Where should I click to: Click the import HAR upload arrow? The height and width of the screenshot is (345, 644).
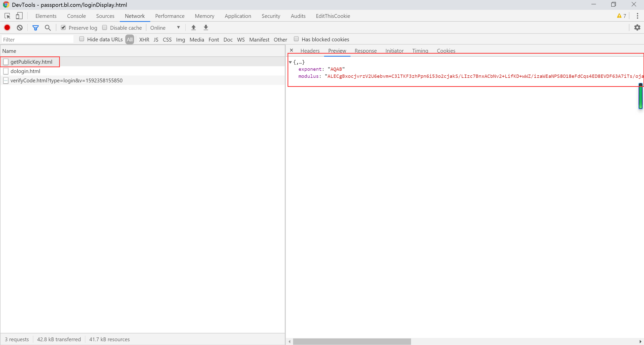[x=193, y=28]
